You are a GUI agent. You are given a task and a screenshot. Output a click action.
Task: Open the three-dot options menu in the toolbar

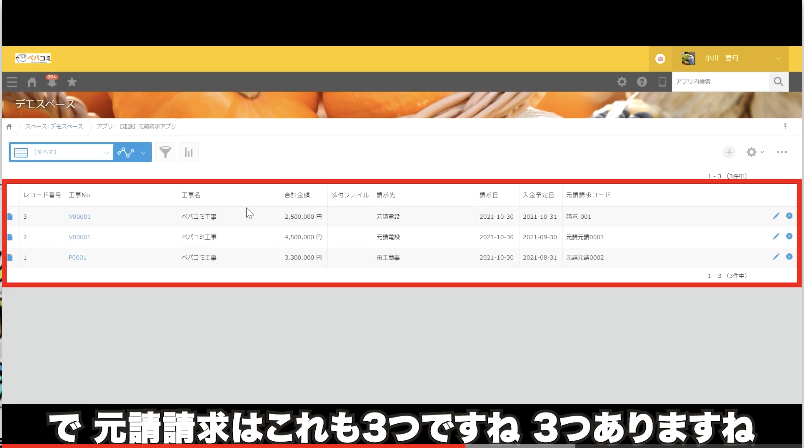point(782,152)
